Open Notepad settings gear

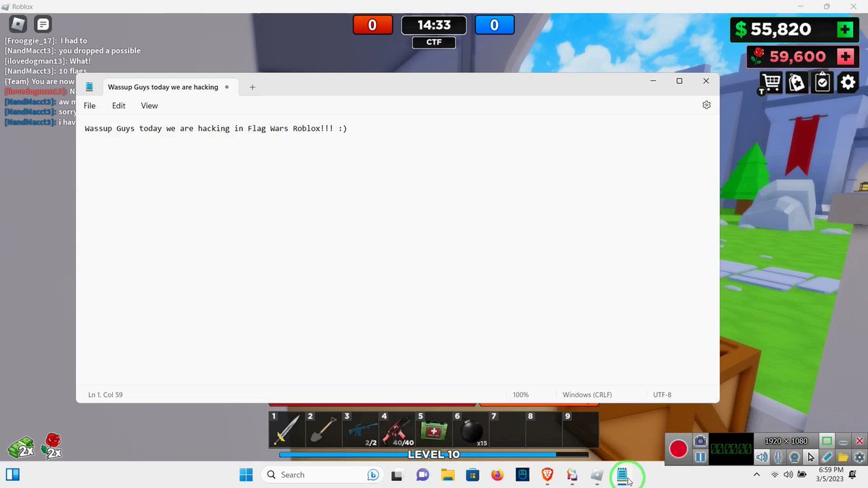707,105
